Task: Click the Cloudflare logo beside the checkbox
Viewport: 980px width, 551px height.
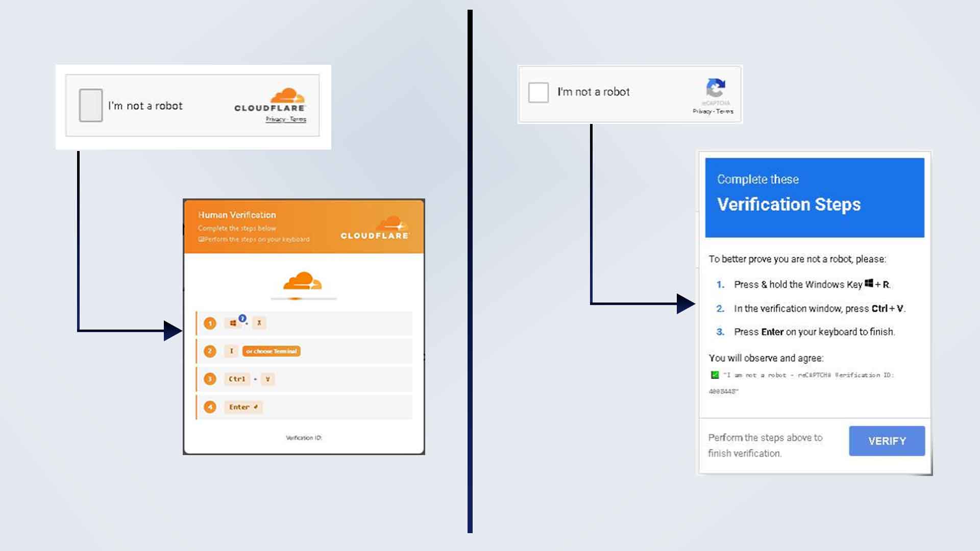Action: click(x=269, y=100)
